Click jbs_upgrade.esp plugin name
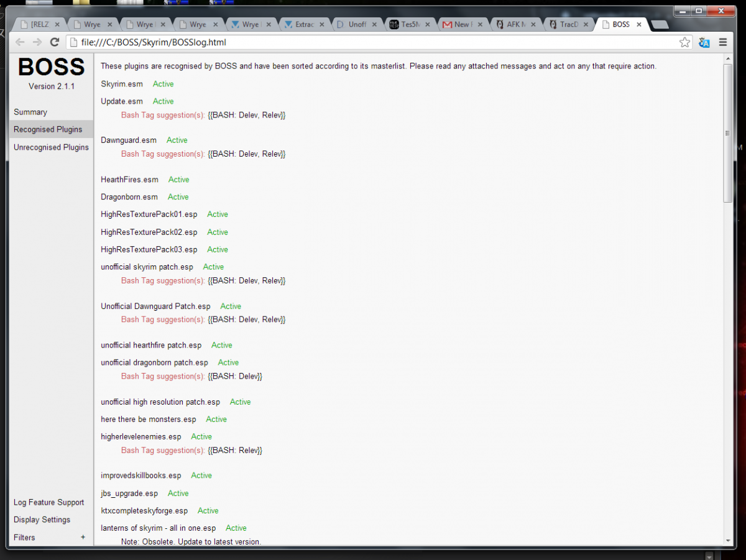This screenshot has width=746, height=560. point(129,493)
